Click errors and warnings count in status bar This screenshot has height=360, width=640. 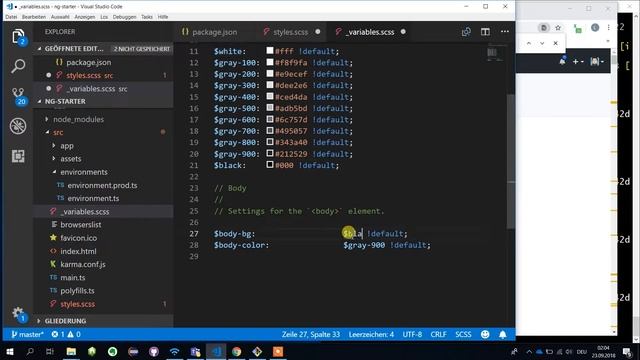tap(66, 334)
